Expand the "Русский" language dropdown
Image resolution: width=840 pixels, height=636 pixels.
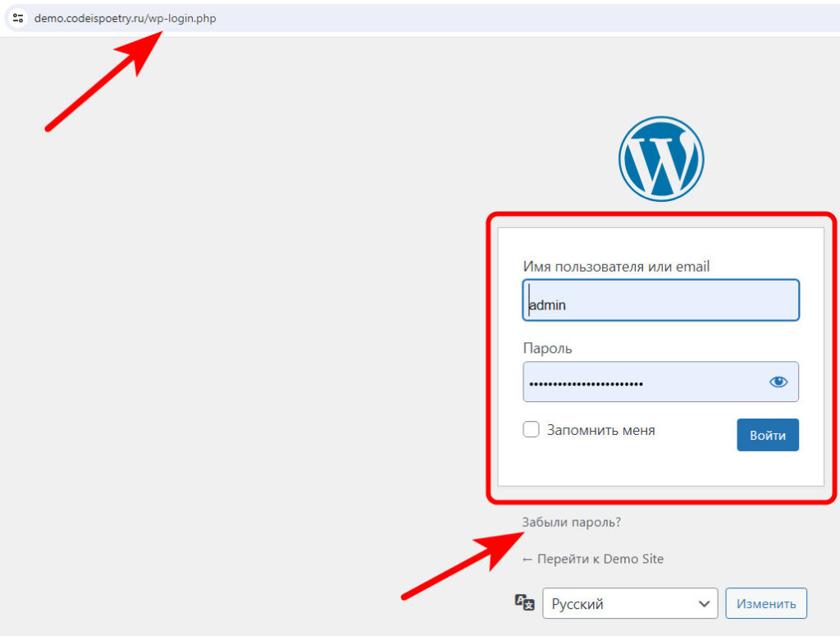click(x=630, y=603)
